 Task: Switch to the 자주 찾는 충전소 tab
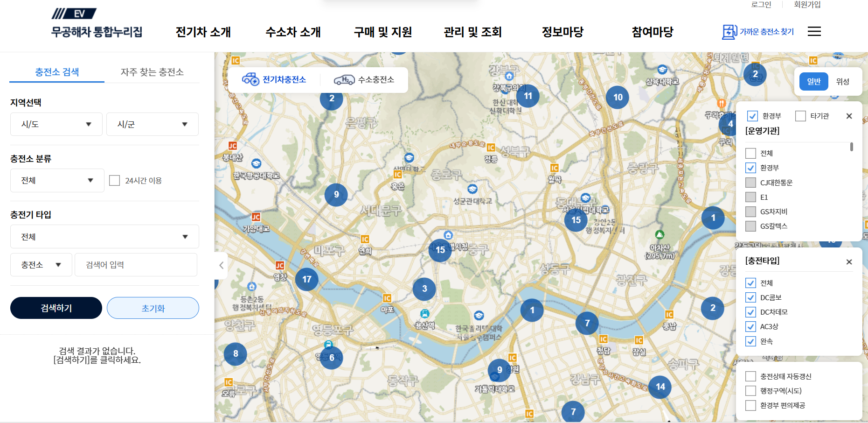click(x=153, y=72)
